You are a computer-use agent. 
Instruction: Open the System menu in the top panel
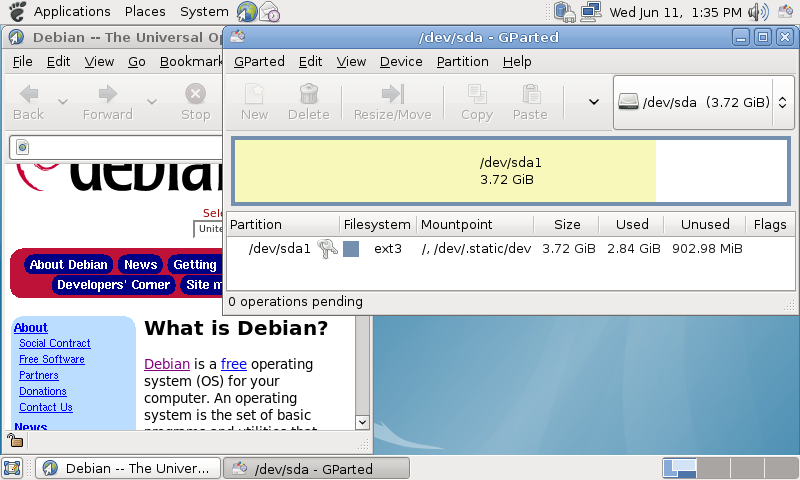pos(204,11)
